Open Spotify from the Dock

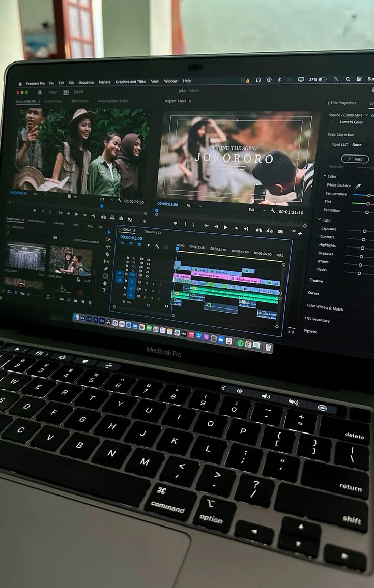tap(240, 343)
